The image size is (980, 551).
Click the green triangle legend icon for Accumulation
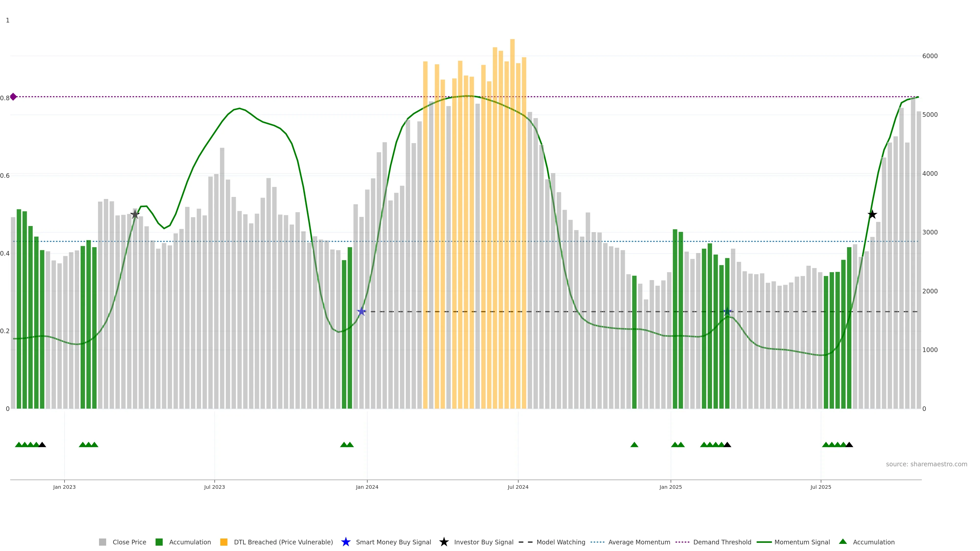(843, 542)
